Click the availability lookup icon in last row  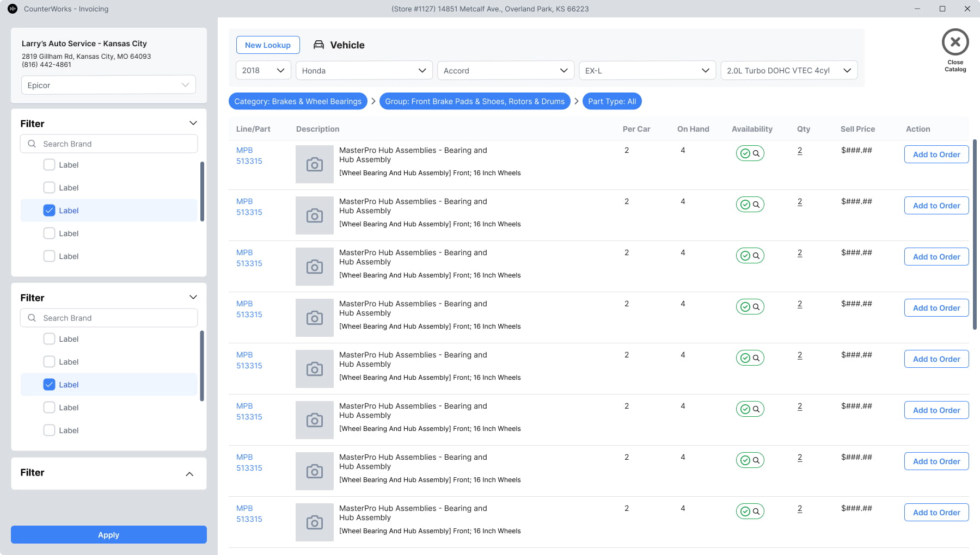point(756,511)
